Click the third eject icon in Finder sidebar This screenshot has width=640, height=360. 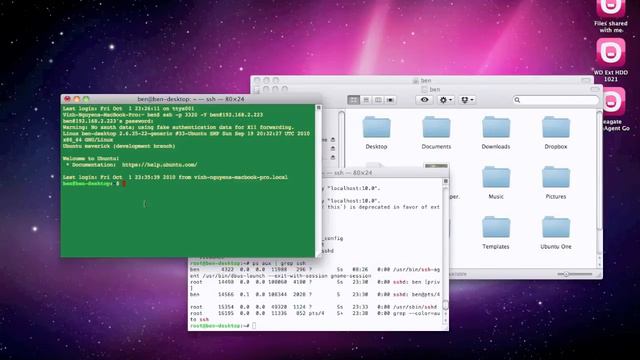tap(333, 158)
